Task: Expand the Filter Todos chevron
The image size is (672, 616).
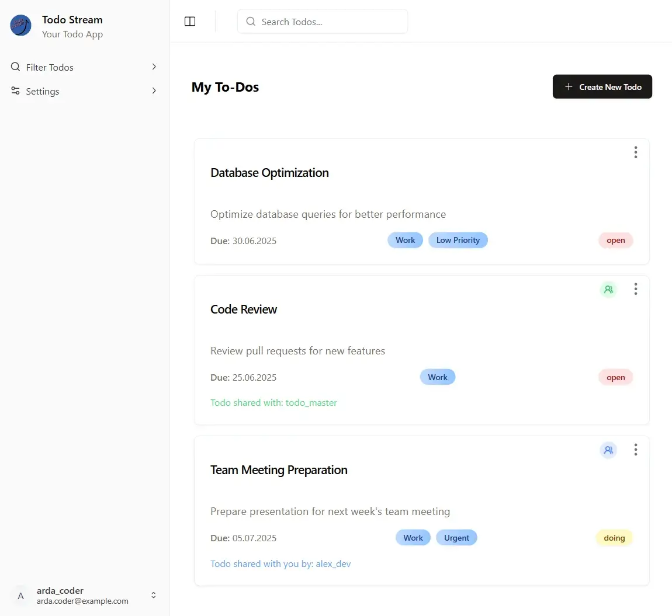Action: pos(154,67)
